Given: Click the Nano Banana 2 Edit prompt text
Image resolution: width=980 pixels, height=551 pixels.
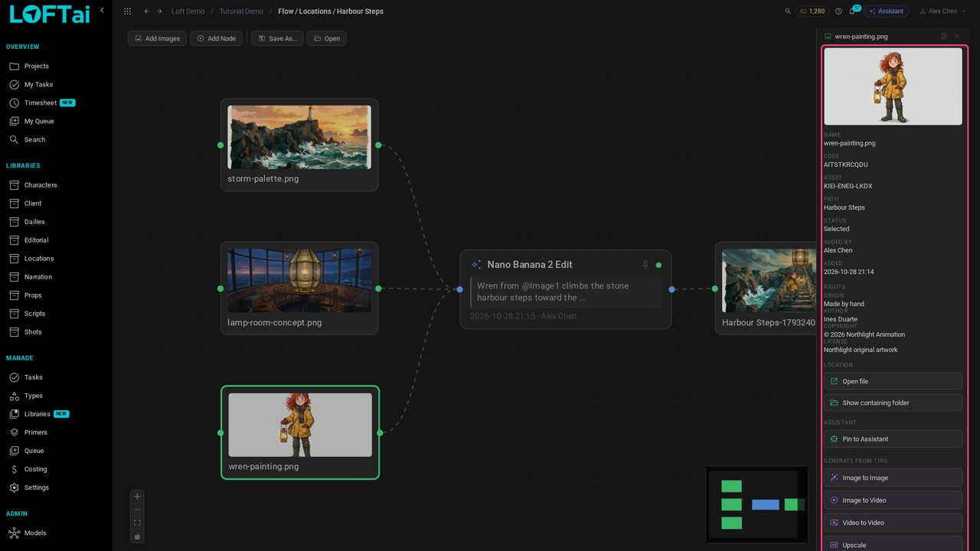Looking at the screenshot, I should 566,292.
